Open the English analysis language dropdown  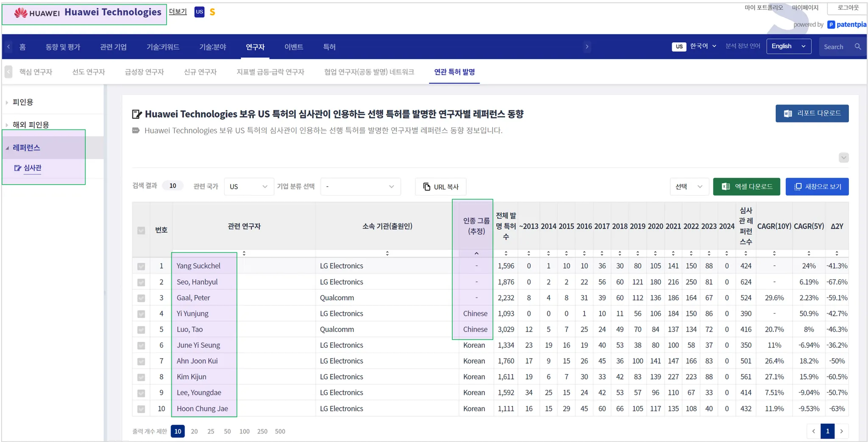tap(789, 46)
